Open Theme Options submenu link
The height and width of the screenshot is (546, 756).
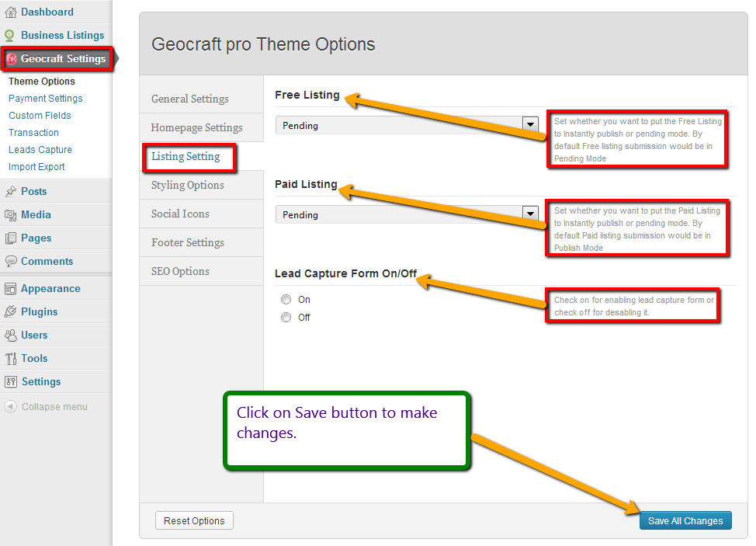click(42, 82)
